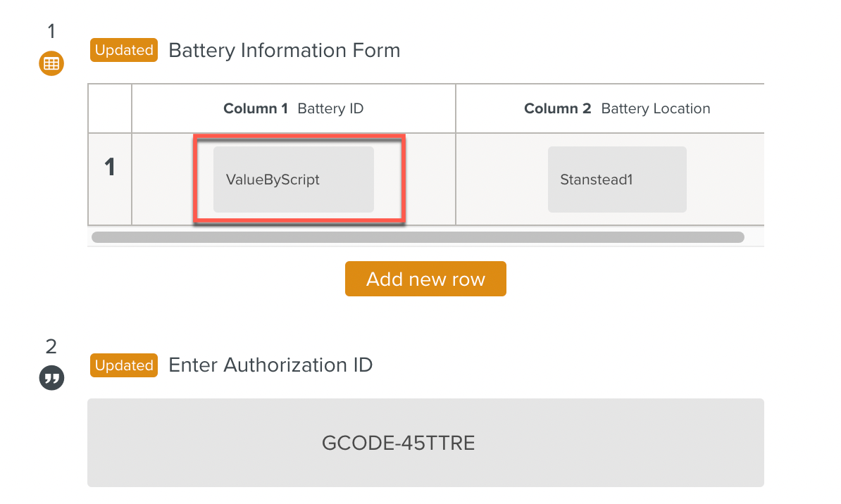This screenshot has height=504, width=841.
Task: Click step number 2 above the quote icon
Action: pos(51,346)
